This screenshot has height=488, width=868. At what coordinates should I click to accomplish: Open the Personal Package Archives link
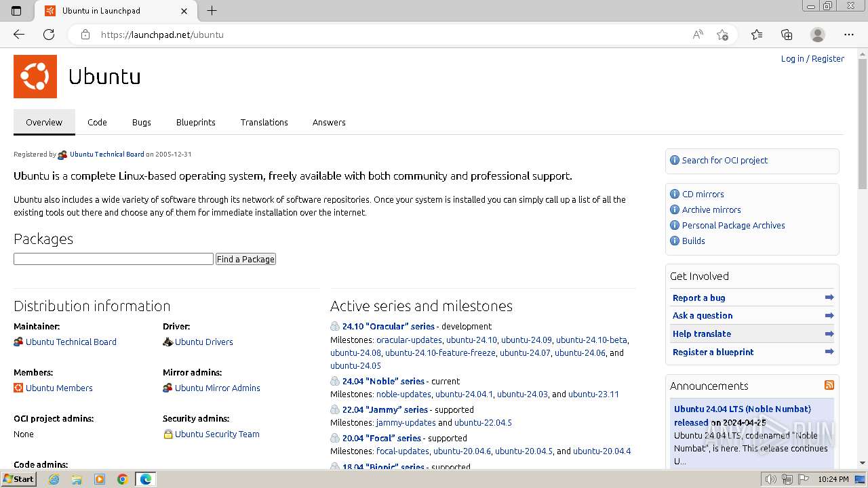click(x=734, y=225)
